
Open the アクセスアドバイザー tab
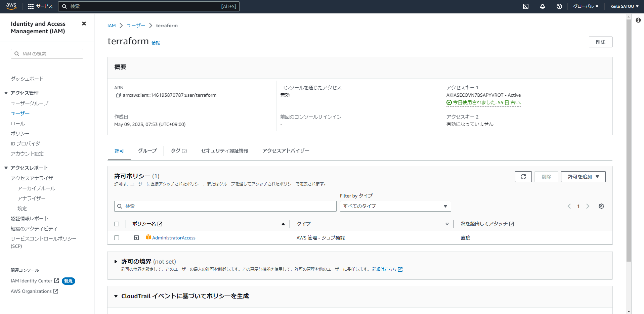(x=286, y=151)
